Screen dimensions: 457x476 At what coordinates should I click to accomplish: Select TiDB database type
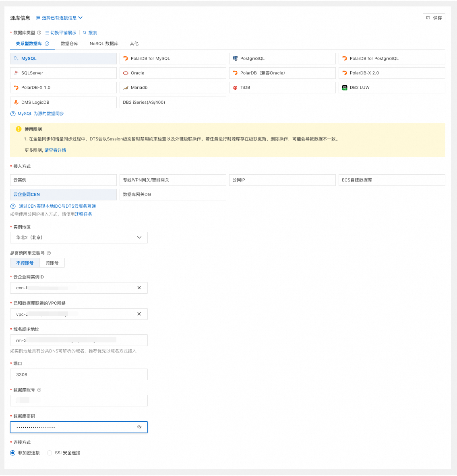pyautogui.click(x=282, y=87)
